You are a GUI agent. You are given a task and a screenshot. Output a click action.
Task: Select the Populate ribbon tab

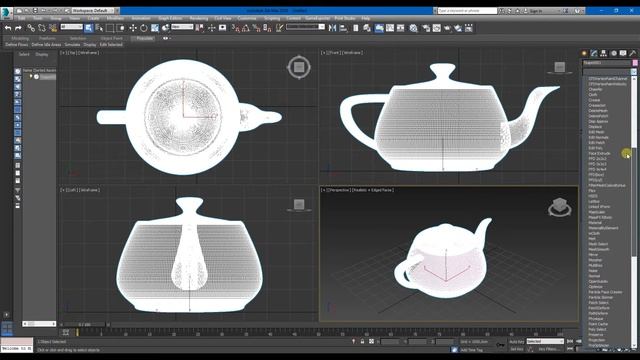[144, 38]
